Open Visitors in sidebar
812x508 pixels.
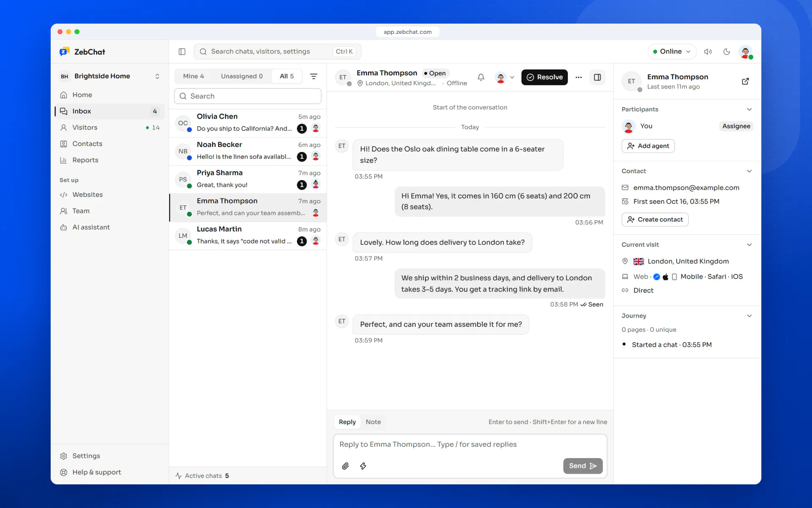110,127
